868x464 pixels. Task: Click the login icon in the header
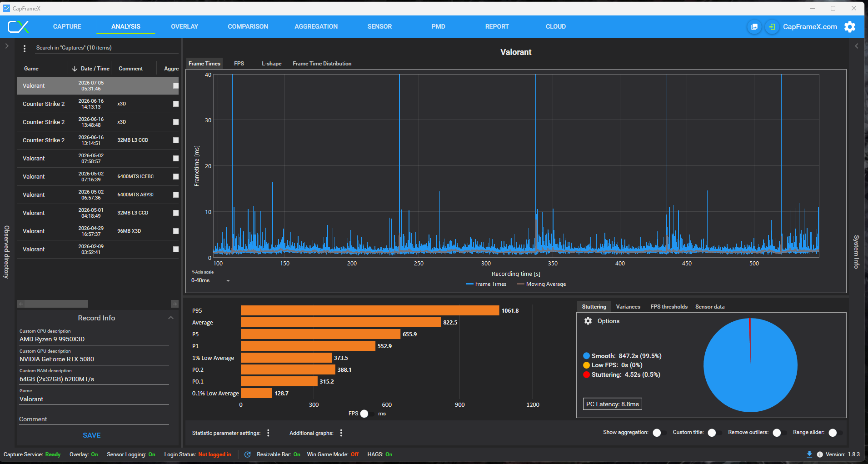pos(772,27)
